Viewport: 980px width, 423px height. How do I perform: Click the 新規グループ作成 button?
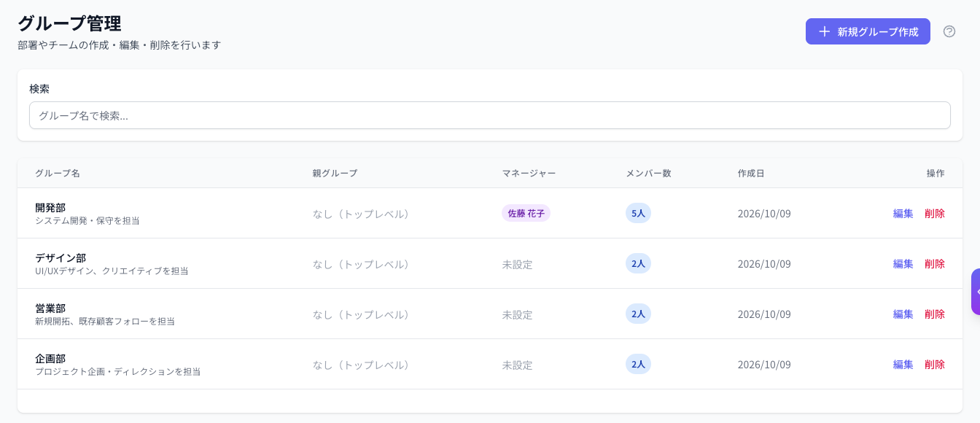[x=868, y=31]
